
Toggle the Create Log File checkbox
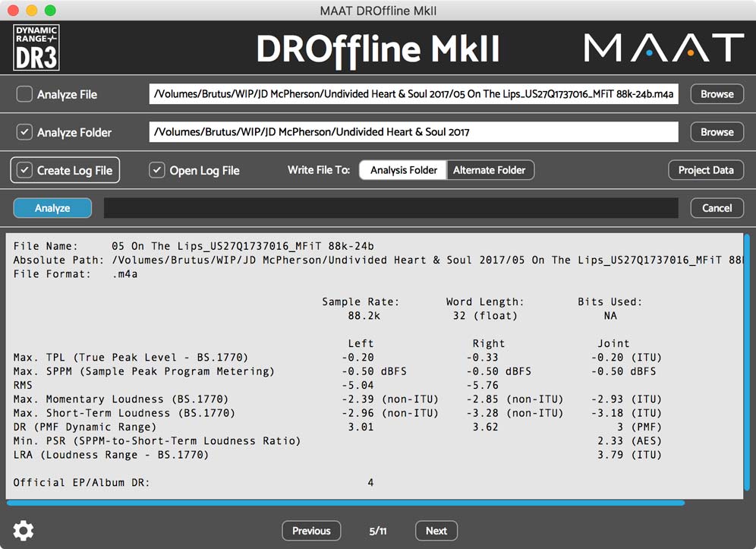click(x=24, y=170)
